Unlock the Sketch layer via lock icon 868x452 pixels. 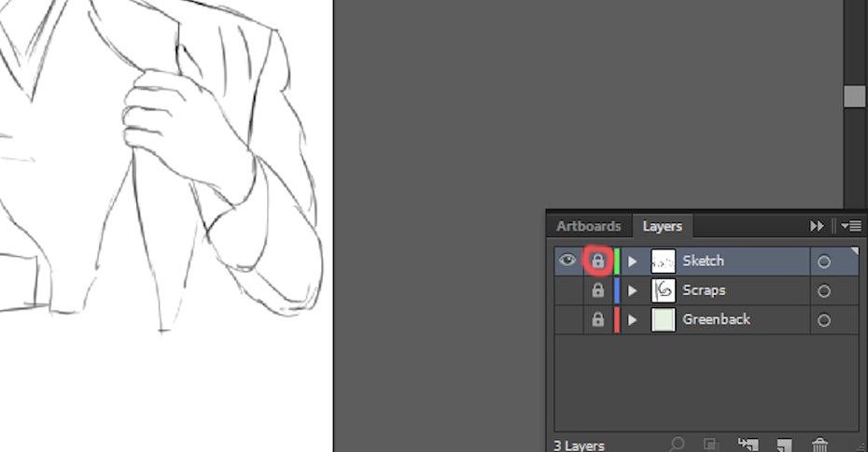tap(597, 261)
